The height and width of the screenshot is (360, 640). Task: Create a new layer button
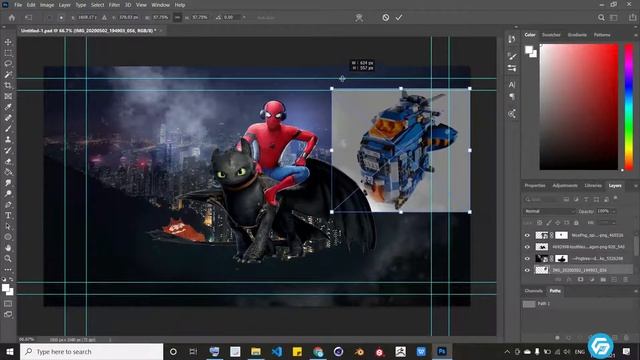pyautogui.click(x=614, y=280)
